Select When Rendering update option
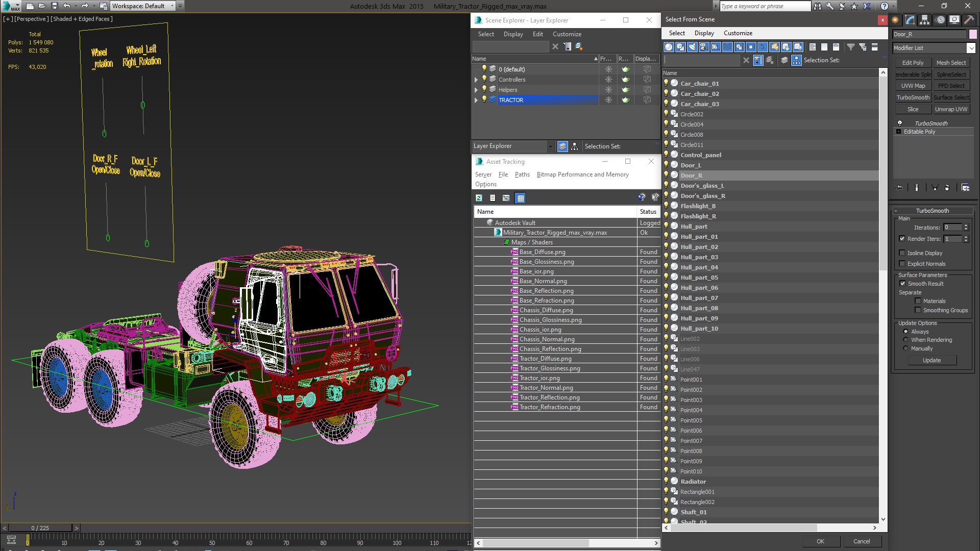Viewport: 980px width, 551px height. click(906, 340)
